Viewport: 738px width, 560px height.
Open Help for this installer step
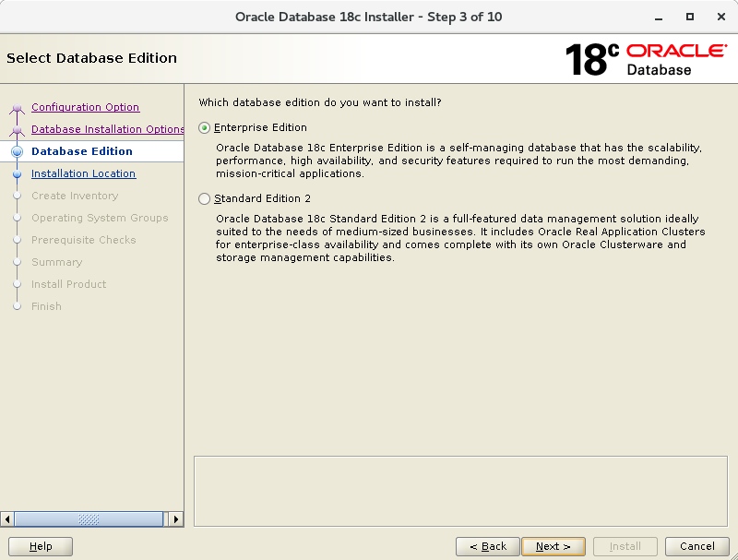coord(41,546)
